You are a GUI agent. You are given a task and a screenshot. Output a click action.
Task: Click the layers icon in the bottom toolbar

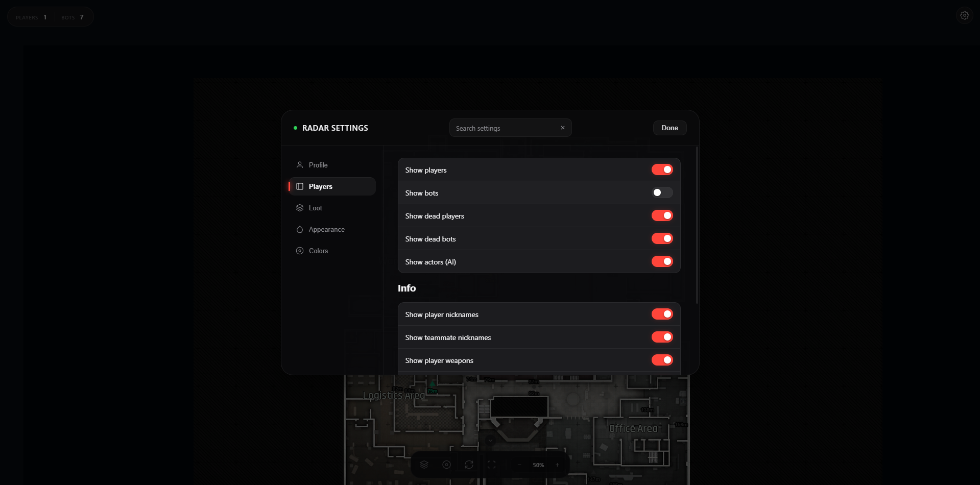pos(424,465)
